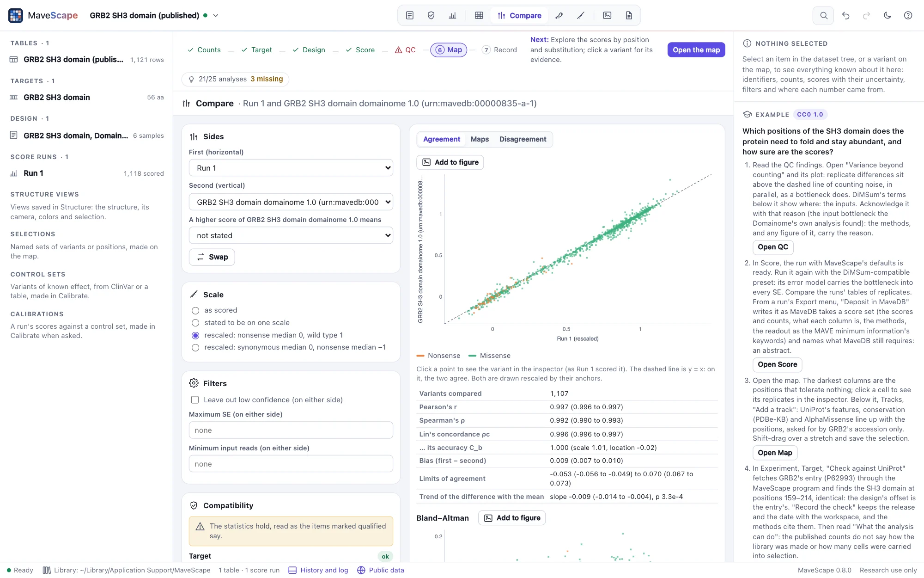Open the Second (vertical) dataset dropdown
Image resolution: width=924 pixels, height=578 pixels.
(x=291, y=202)
